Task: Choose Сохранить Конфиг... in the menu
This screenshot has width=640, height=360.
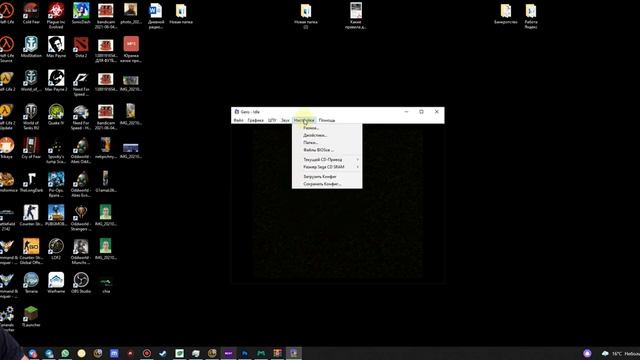Action: (x=327, y=184)
